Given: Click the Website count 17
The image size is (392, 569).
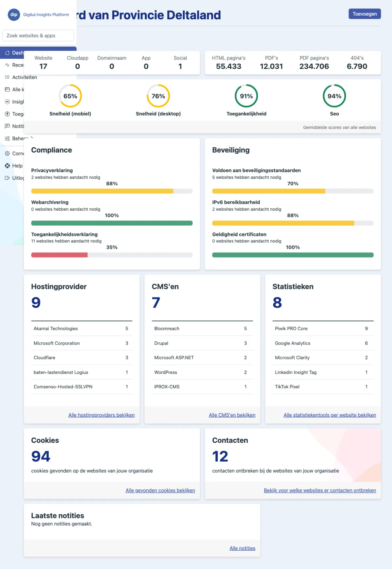Looking at the screenshot, I should (x=43, y=66).
